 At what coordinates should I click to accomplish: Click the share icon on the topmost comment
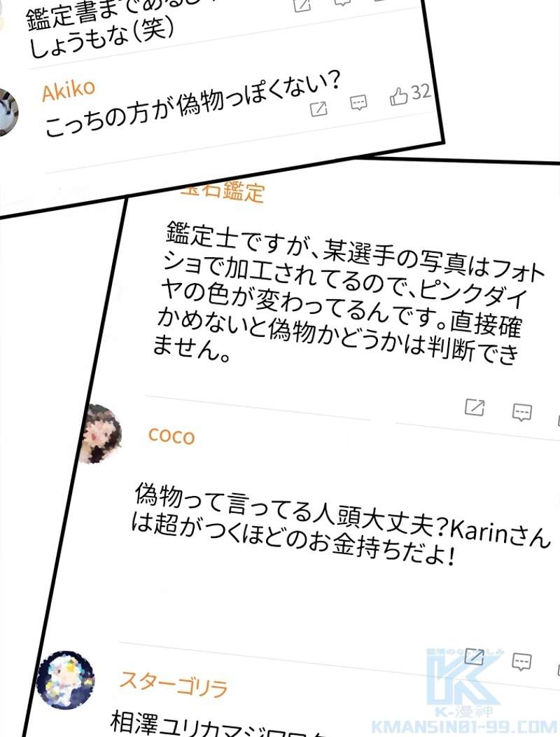point(302,5)
